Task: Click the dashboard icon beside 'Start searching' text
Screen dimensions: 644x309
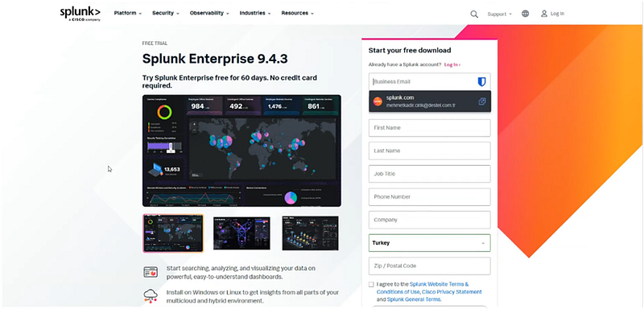Action: (x=151, y=272)
